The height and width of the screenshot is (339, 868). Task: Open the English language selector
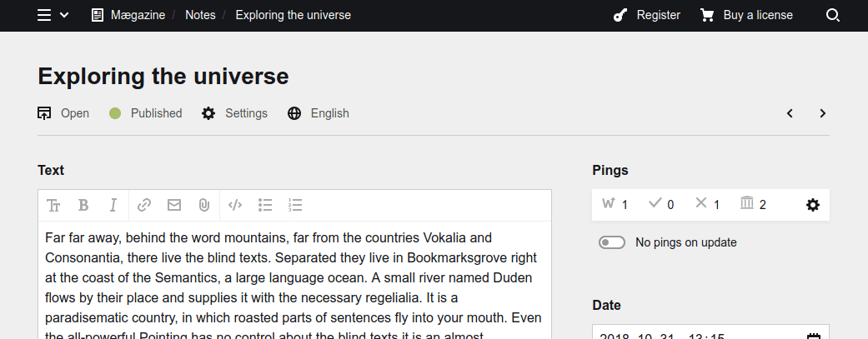[x=319, y=113]
